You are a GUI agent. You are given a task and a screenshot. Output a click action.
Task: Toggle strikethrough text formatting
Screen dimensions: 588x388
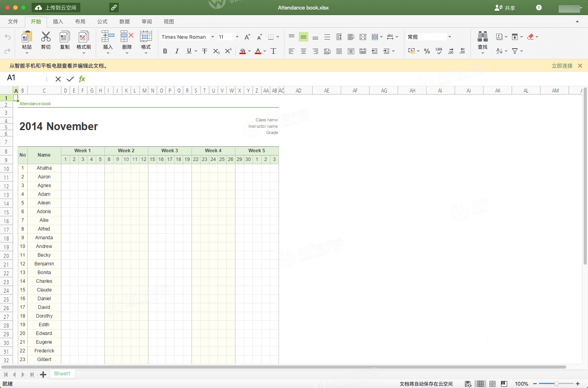coord(204,51)
